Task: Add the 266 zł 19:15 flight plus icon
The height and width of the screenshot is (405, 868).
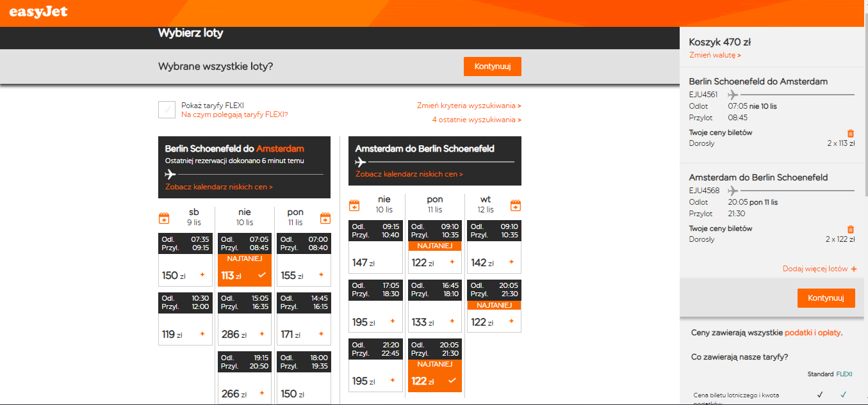Action: (x=261, y=393)
